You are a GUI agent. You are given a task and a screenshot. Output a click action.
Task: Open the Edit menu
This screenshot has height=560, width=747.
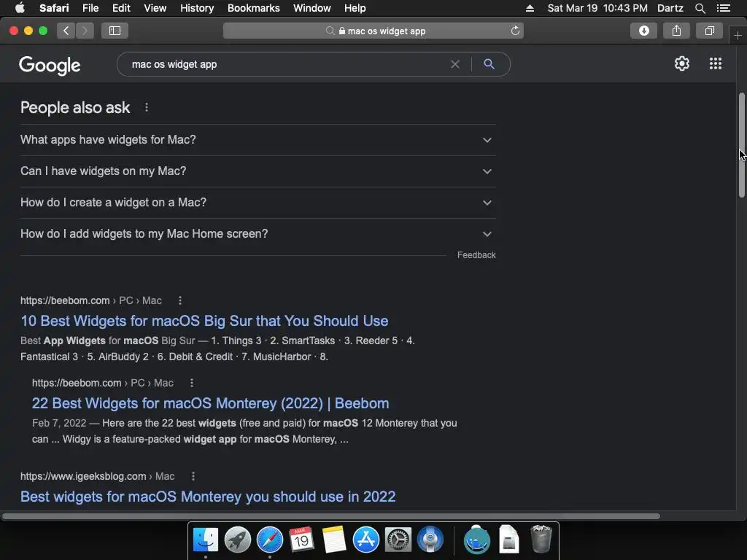click(x=121, y=8)
